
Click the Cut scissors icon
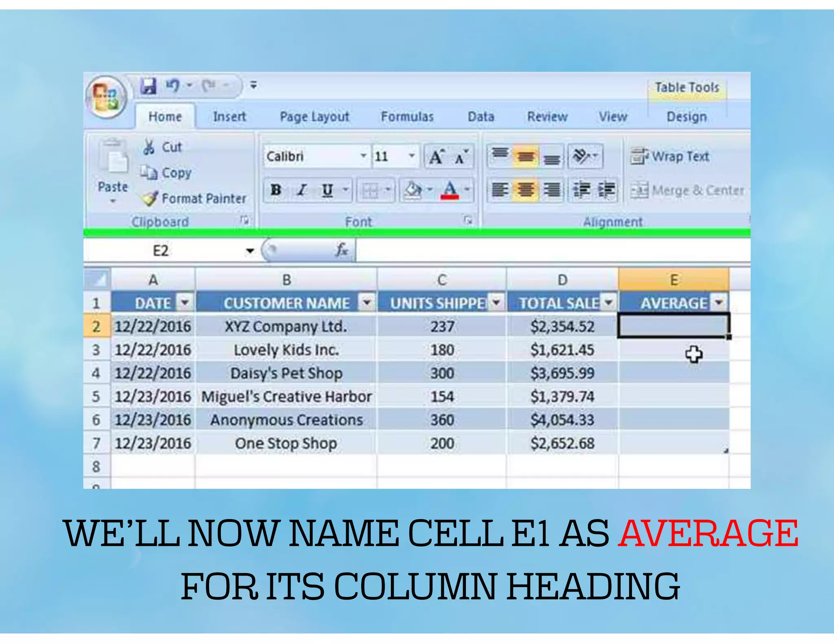point(149,147)
